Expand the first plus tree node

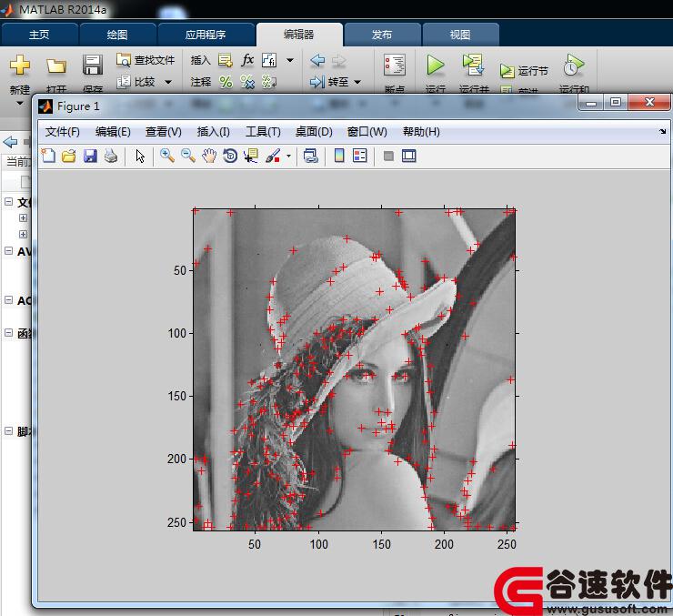pos(23,217)
